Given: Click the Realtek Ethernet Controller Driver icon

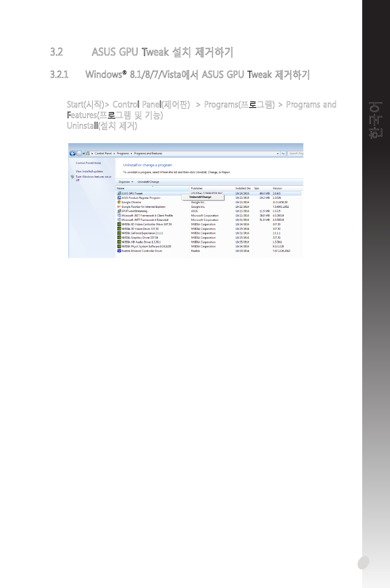Looking at the screenshot, I should pyautogui.click(x=119, y=251).
